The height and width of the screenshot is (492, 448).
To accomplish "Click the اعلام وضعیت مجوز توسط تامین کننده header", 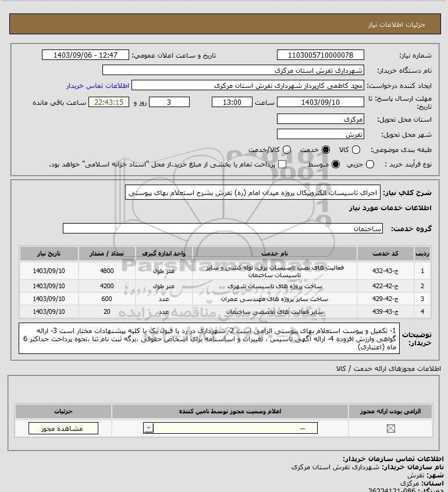I will [x=230, y=412].
